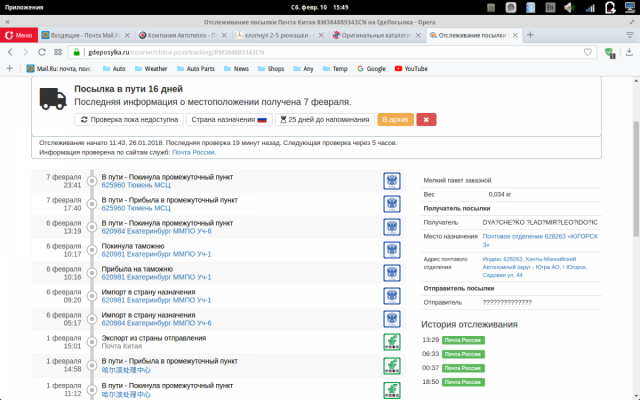Expand the Any bookmarks folder
640x400 pixels.
click(x=303, y=69)
